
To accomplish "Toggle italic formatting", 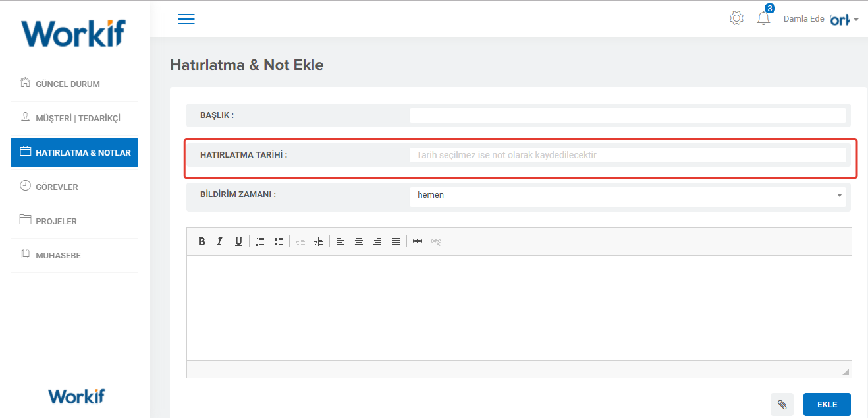I will point(220,241).
